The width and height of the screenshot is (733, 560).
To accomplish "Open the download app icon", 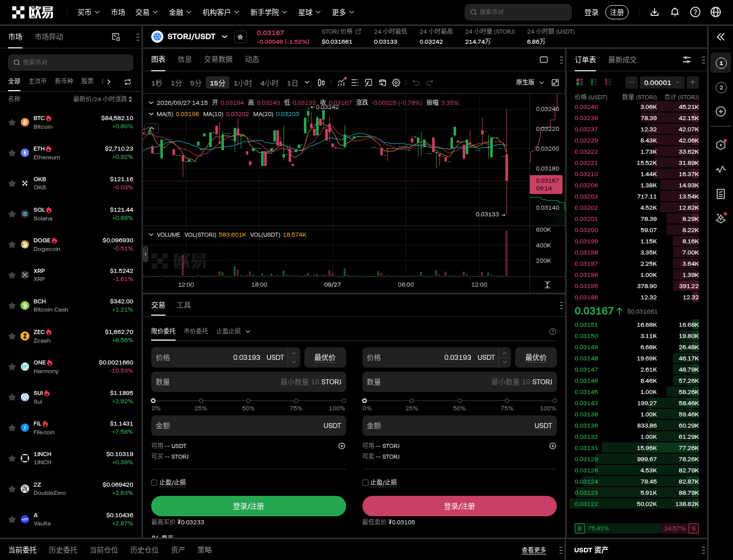I will pos(655,12).
